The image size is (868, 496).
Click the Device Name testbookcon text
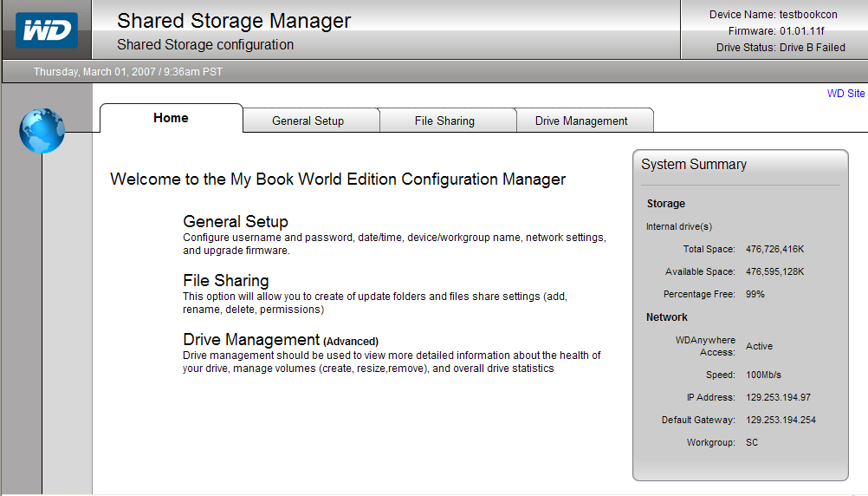(774, 15)
